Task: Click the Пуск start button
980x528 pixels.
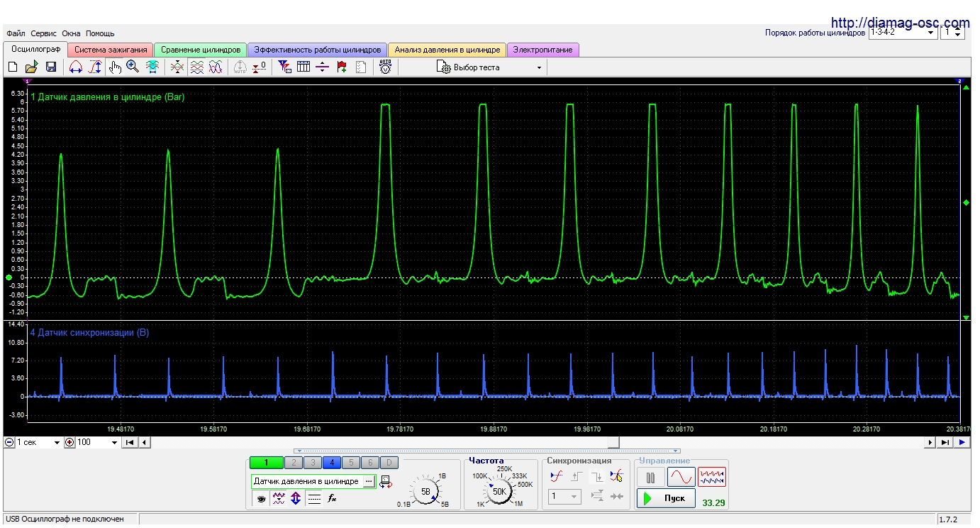Action: point(666,498)
